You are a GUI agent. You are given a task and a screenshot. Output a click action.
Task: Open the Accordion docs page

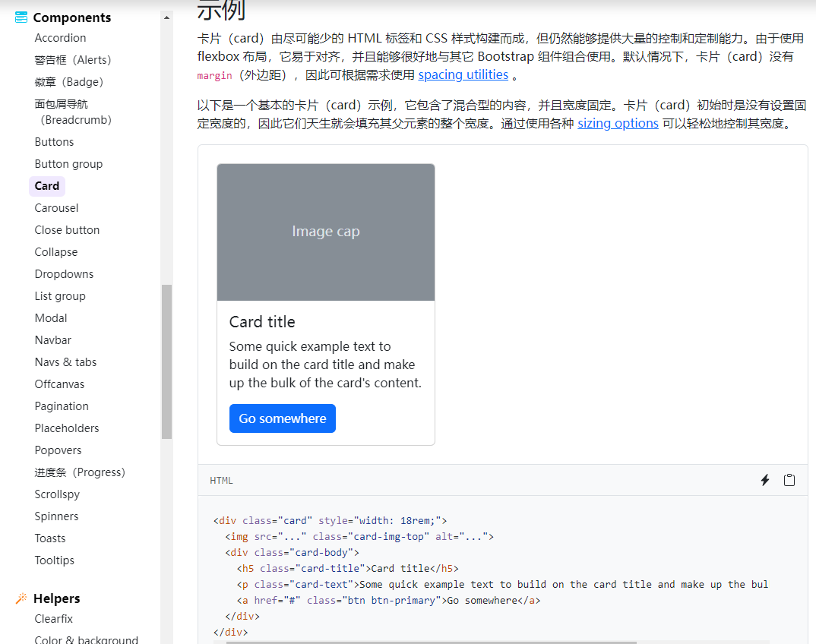point(60,38)
